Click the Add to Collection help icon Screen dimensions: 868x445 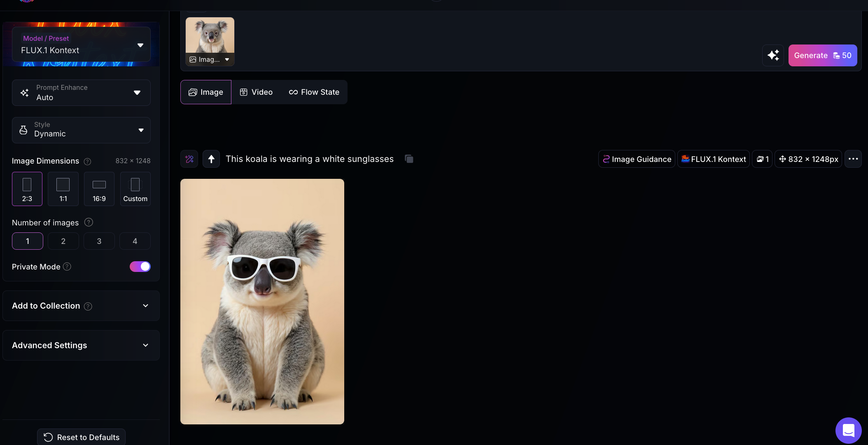click(88, 306)
